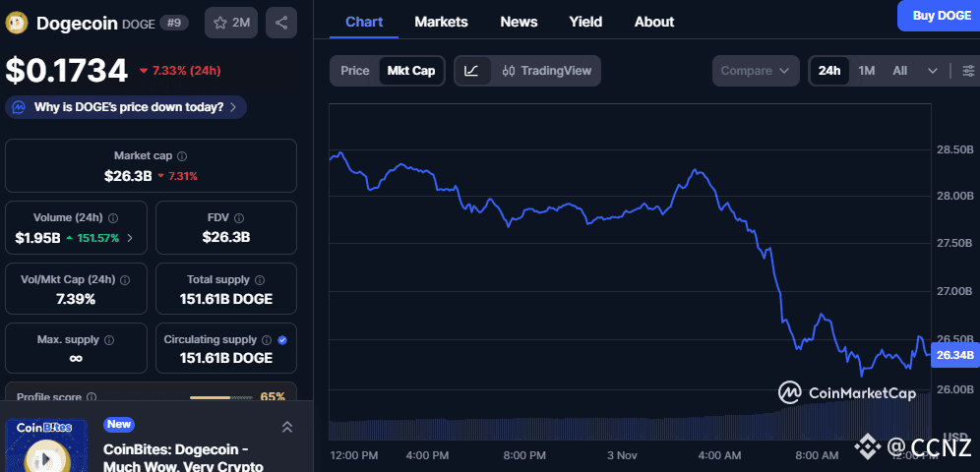Switch to line chart view icon
Viewport: 980px width, 472px height.
tap(472, 71)
